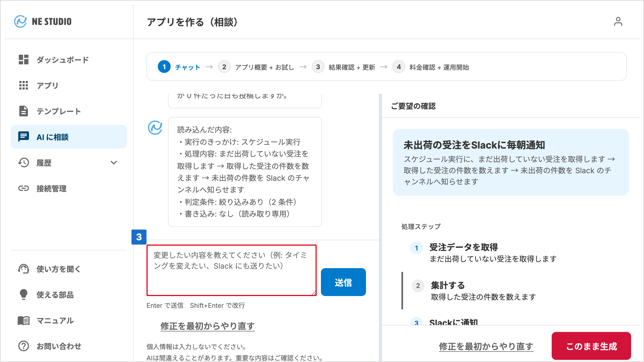Image resolution: width=644 pixels, height=362 pixels.
Task: Click the 履歴 history clock icon
Action: tap(24, 162)
